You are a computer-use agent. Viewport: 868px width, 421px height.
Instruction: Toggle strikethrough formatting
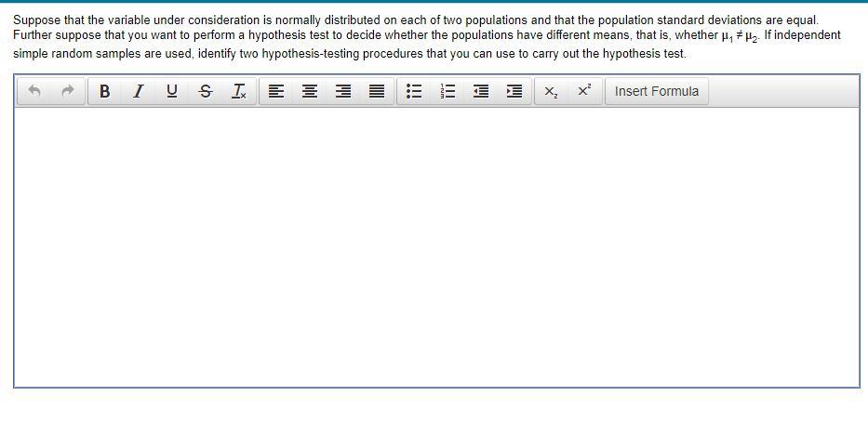click(x=206, y=91)
